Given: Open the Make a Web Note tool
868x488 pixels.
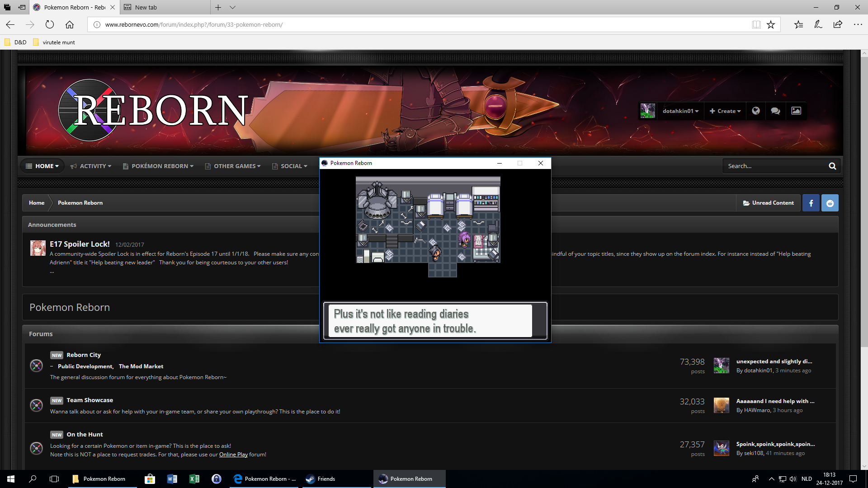Looking at the screenshot, I should point(818,24).
